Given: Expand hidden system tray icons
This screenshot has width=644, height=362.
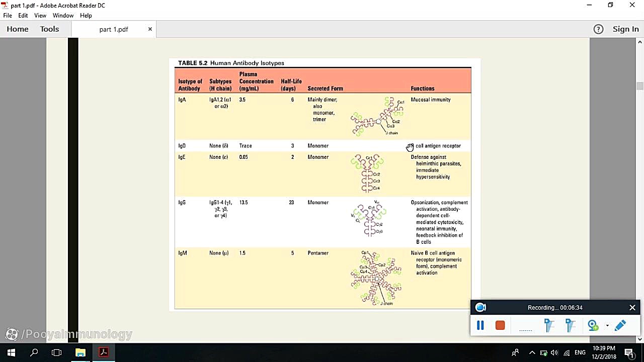Looking at the screenshot, I should pos(532,352).
